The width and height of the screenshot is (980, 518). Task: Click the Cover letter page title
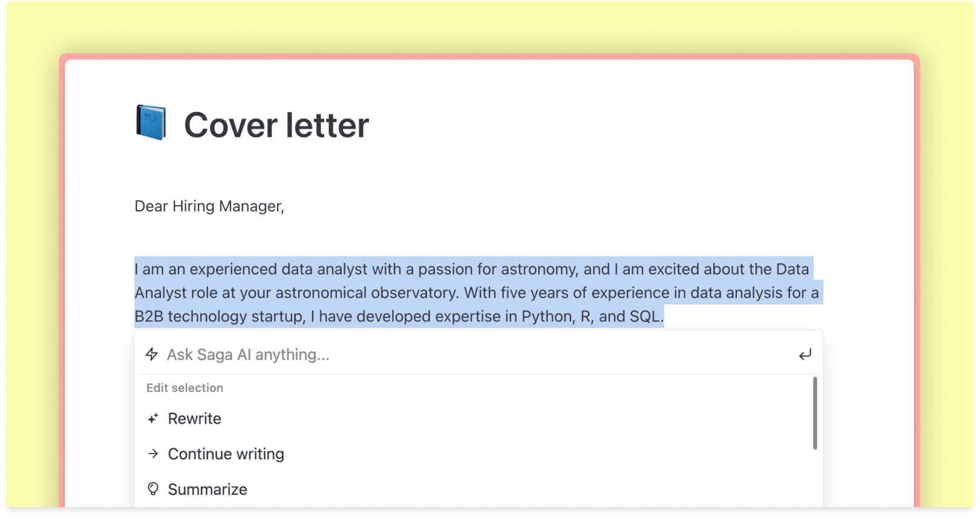click(276, 125)
